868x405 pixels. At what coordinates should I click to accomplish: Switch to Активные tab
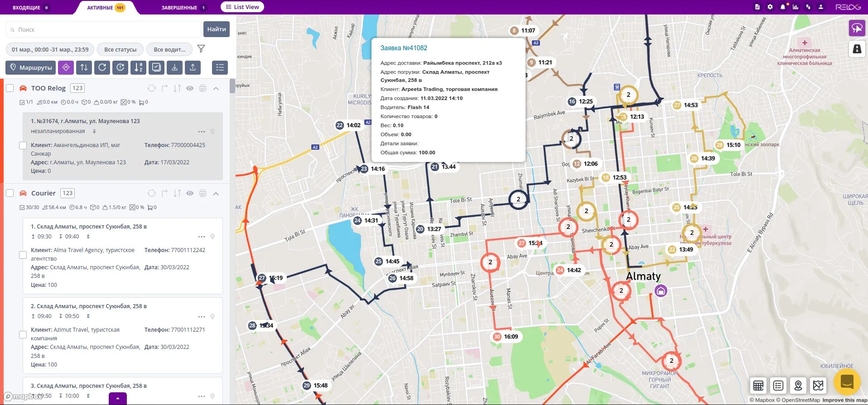(x=106, y=8)
